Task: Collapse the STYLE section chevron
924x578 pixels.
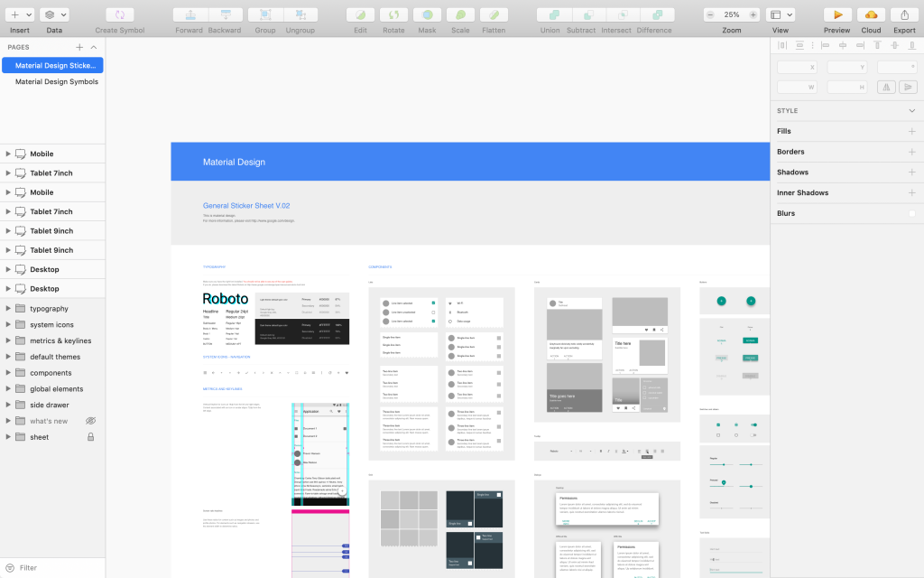Action: (911, 111)
